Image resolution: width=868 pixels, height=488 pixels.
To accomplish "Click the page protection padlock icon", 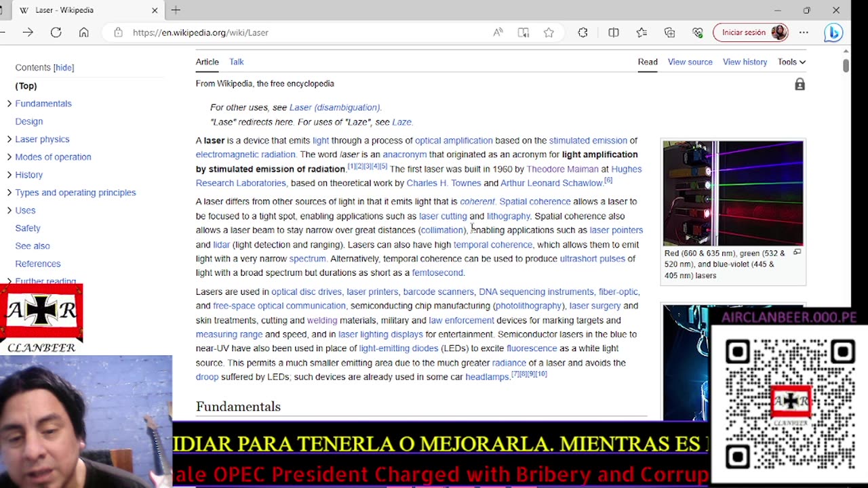I will tap(800, 85).
